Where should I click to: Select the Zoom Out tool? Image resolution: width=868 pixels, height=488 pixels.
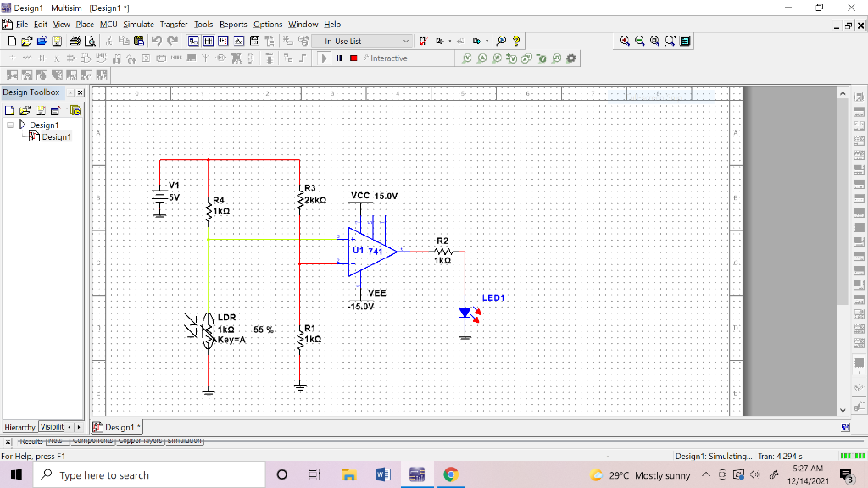[637, 41]
